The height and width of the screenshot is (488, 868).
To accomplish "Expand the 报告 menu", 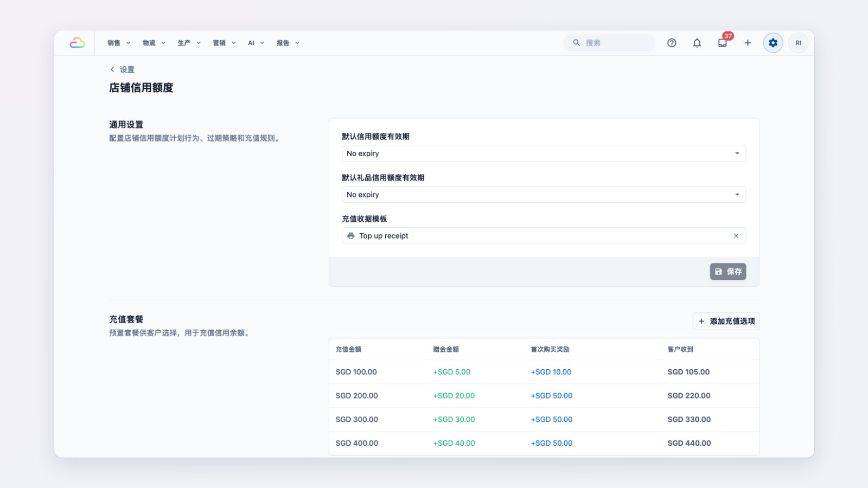I will tap(288, 43).
